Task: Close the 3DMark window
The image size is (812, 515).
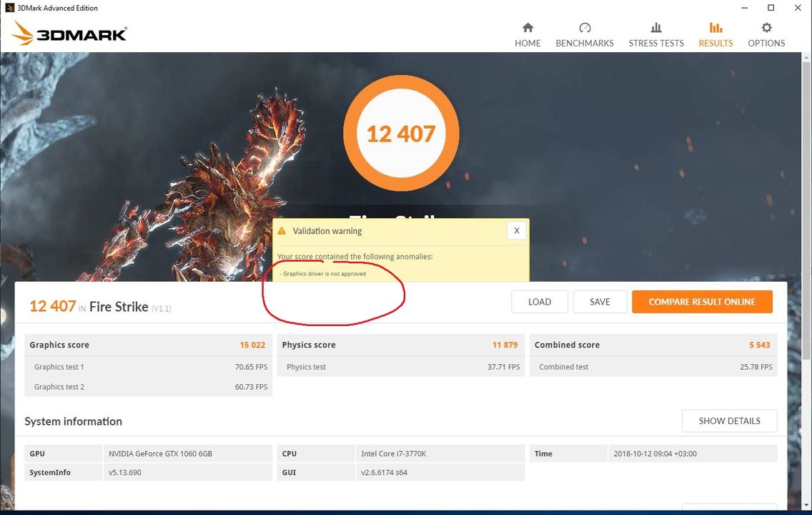Action: [x=798, y=8]
